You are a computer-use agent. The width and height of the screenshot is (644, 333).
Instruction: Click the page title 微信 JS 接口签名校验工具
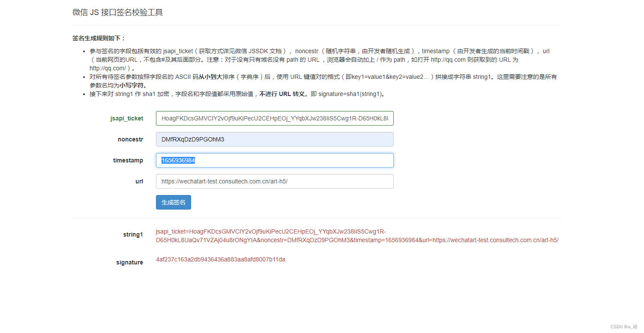118,12
